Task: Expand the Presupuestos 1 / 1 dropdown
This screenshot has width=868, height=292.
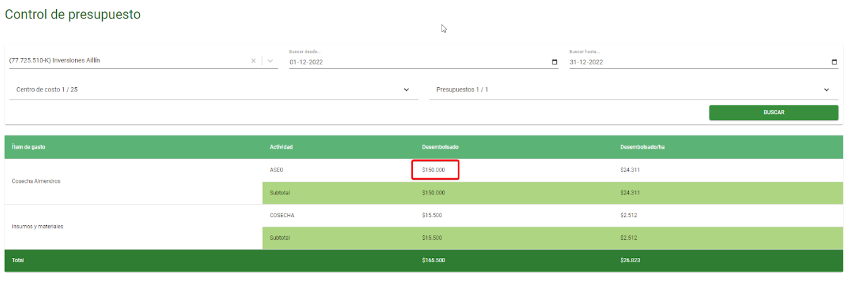Action: pos(633,90)
